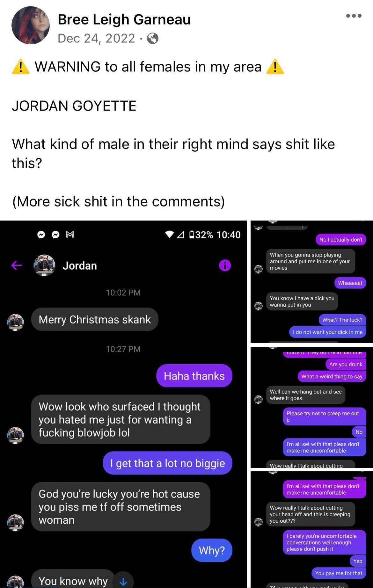This screenshot has width=373, height=588.
Task: Click the 'Merry Christmas skank' message bubble
Action: click(95, 319)
